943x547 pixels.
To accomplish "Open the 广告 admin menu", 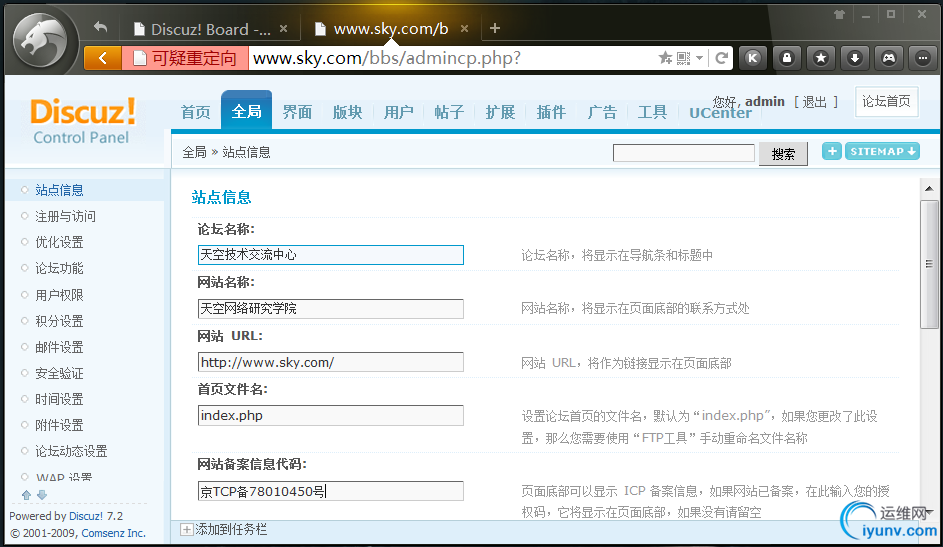I will click(x=602, y=112).
